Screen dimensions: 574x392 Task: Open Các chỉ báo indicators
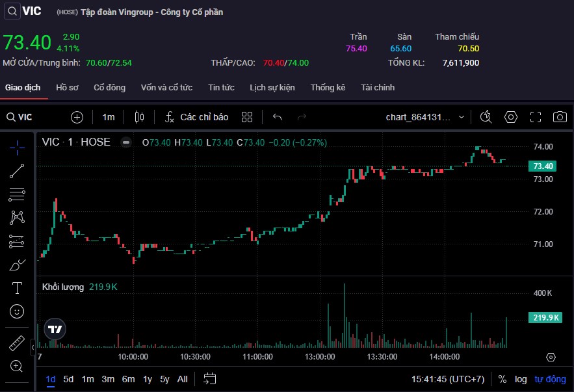[197, 117]
